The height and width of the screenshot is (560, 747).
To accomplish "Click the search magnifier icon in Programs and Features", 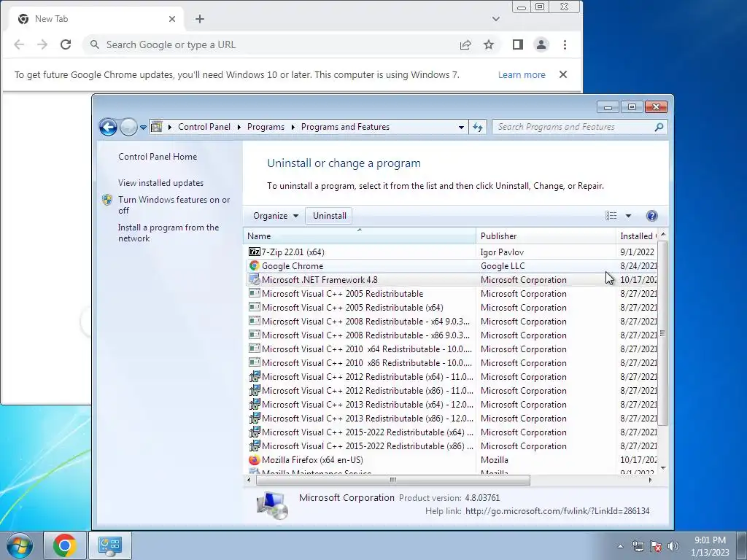I will click(x=659, y=127).
